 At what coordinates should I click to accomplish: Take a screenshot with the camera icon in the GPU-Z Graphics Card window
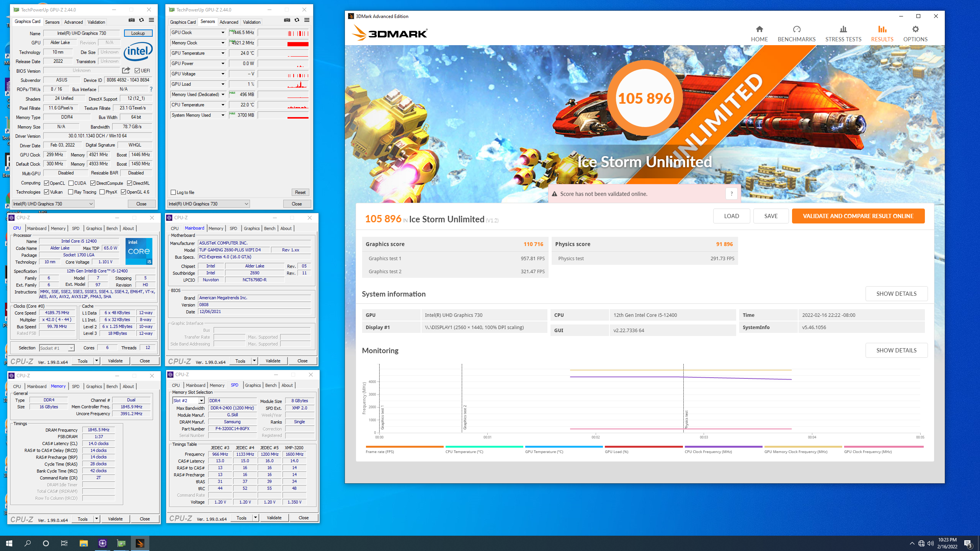tap(132, 20)
